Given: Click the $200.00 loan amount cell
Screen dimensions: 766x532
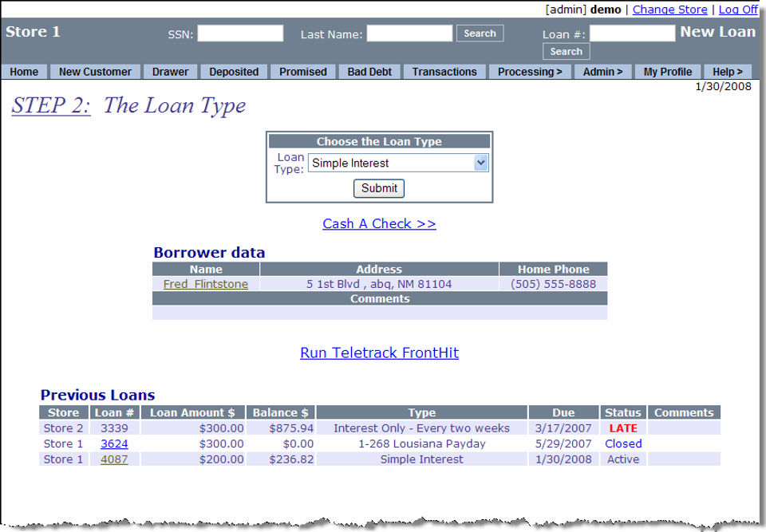Looking at the screenshot, I should [193, 459].
